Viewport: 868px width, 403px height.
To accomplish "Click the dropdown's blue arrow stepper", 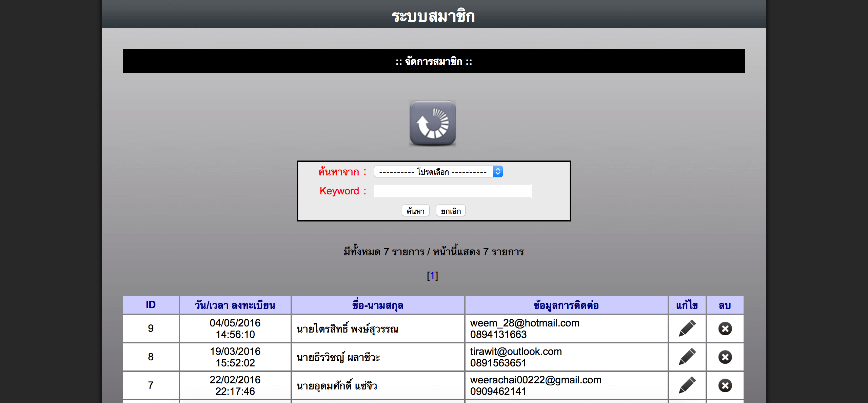I will [x=497, y=172].
